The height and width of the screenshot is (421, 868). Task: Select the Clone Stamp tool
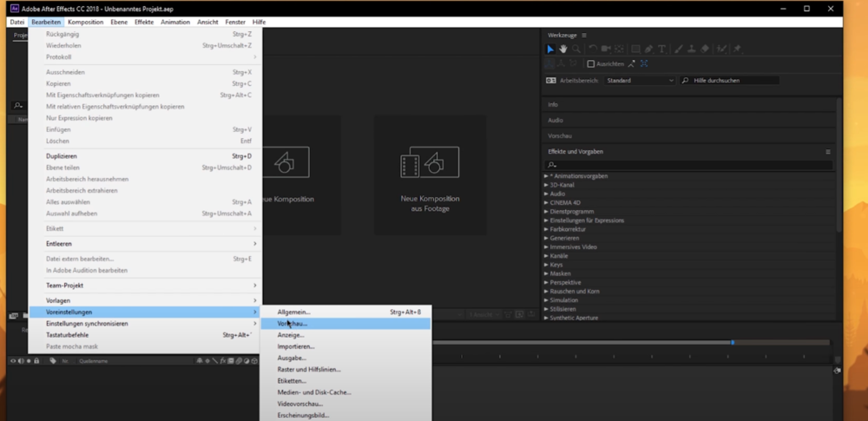[x=692, y=49]
